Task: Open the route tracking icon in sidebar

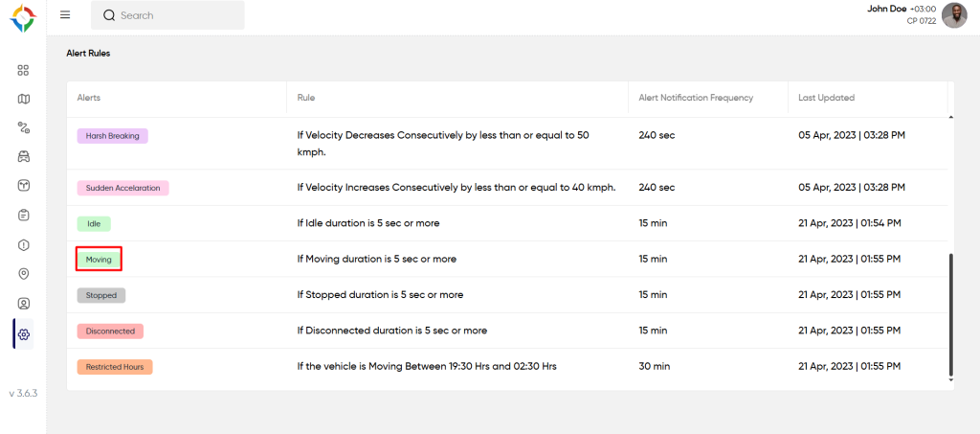Action: [x=23, y=127]
